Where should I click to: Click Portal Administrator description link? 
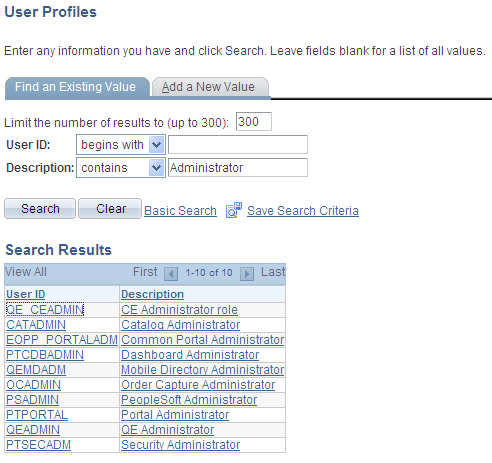175,415
